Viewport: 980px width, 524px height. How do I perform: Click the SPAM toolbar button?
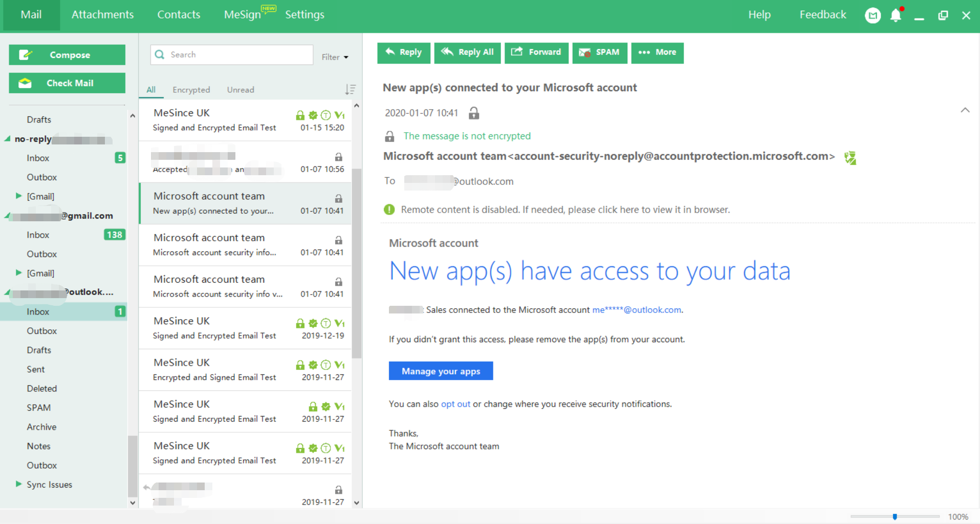pos(599,53)
